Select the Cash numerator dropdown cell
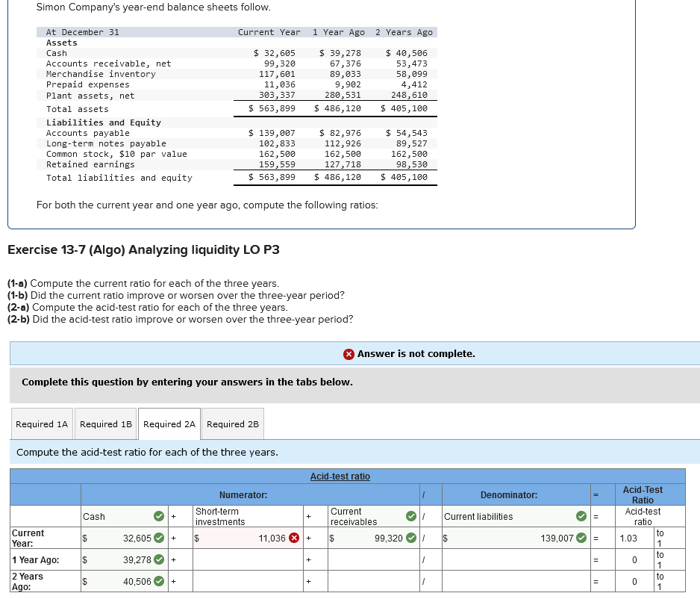 tap(124, 516)
